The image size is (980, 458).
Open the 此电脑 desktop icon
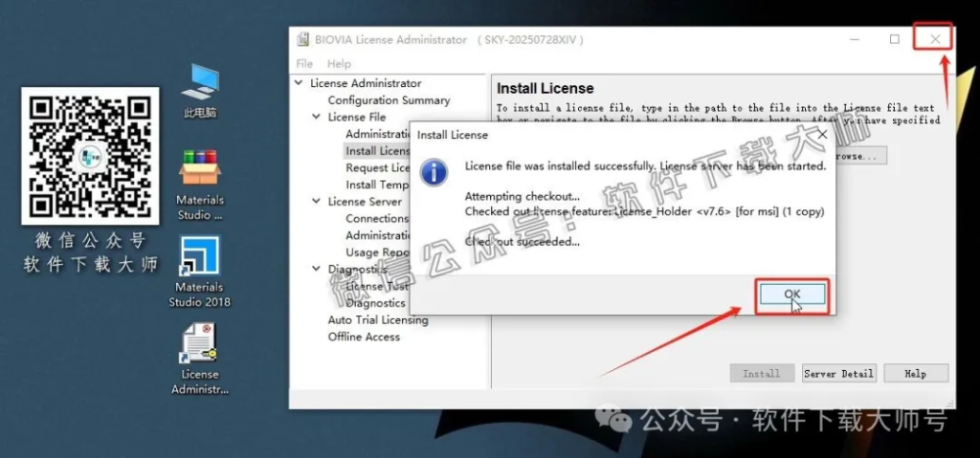200,84
